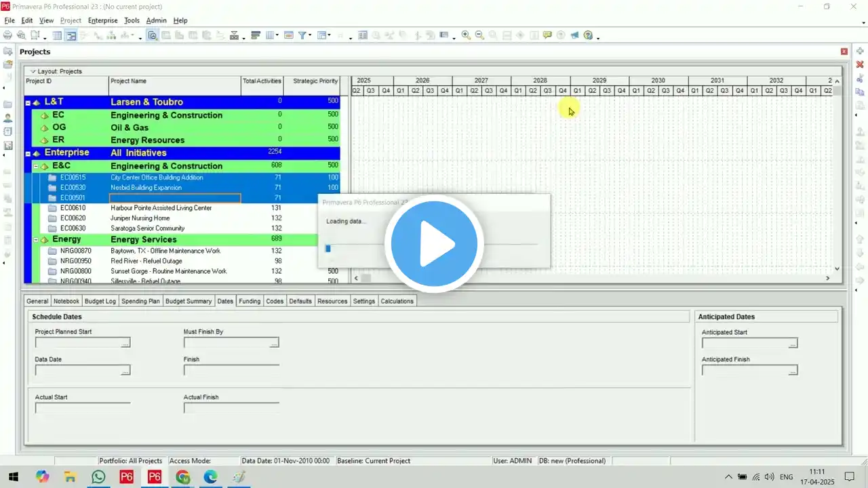The width and height of the screenshot is (868, 488).
Task: Click browse button for Anticipated Finish
Action: (792, 370)
